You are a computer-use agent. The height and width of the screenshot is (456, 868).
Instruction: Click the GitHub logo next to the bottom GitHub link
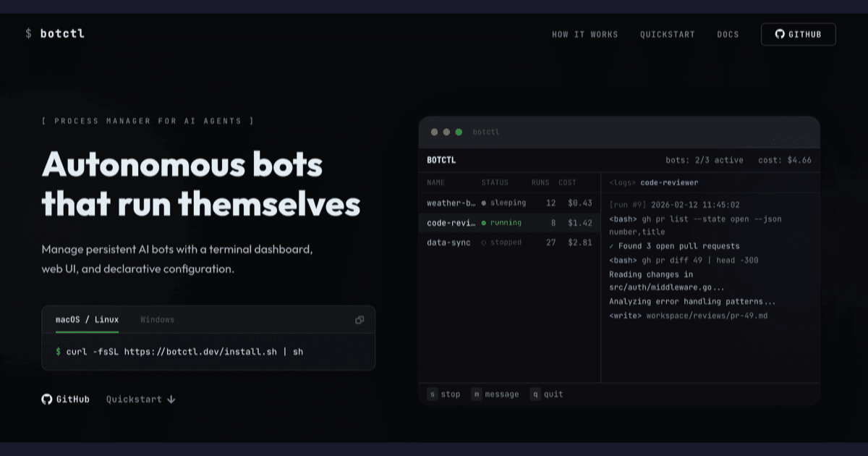pyautogui.click(x=46, y=399)
